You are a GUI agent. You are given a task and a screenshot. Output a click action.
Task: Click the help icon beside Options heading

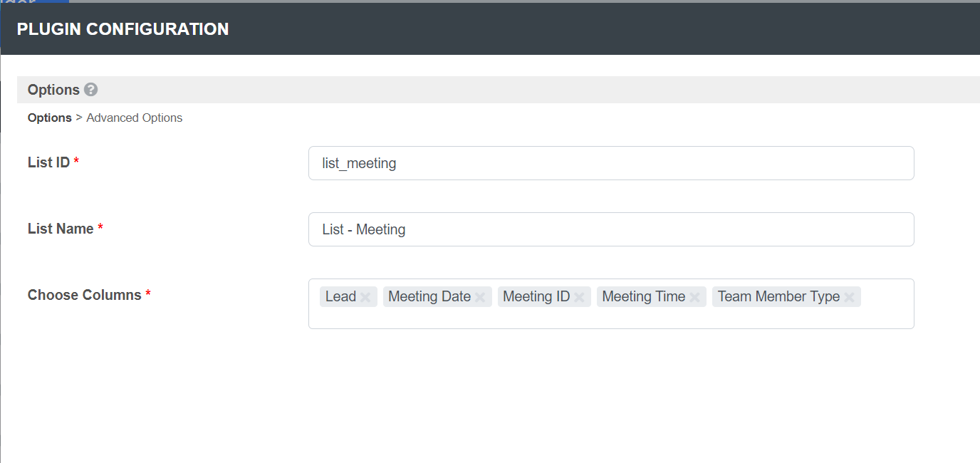(x=90, y=90)
